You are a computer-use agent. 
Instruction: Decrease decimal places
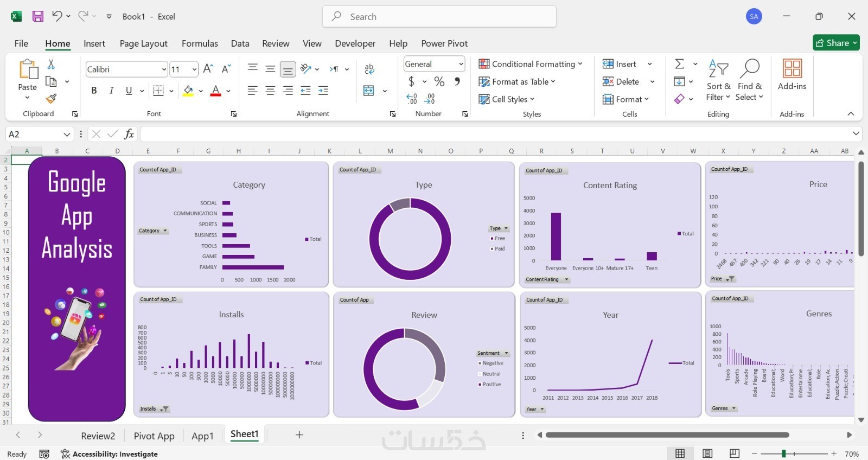[x=430, y=99]
